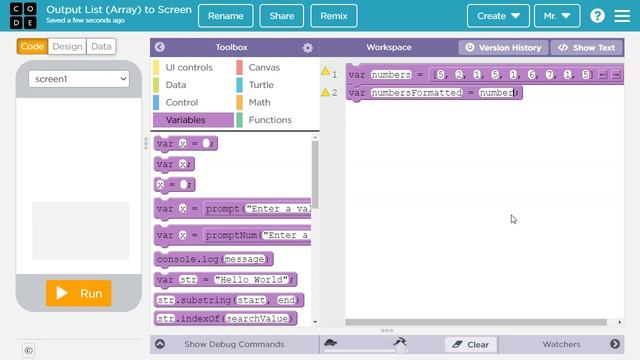Select the promptNum variable block
640x360 pixels.
233,236
